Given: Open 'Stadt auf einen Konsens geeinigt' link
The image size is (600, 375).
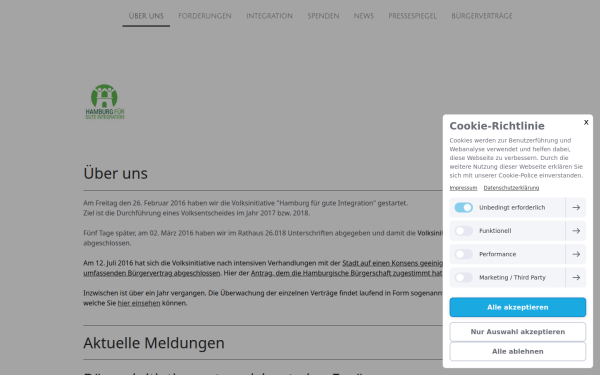Looking at the screenshot, I should pyautogui.click(x=393, y=263).
